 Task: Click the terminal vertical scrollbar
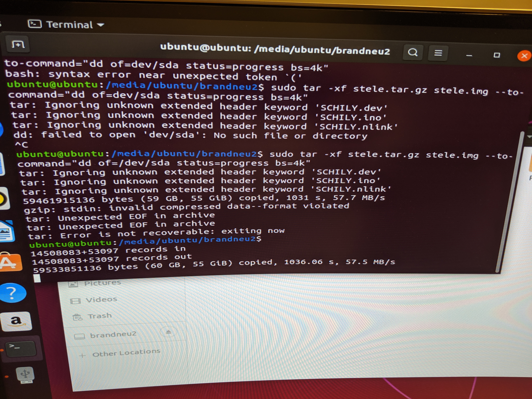pyautogui.click(x=509, y=202)
